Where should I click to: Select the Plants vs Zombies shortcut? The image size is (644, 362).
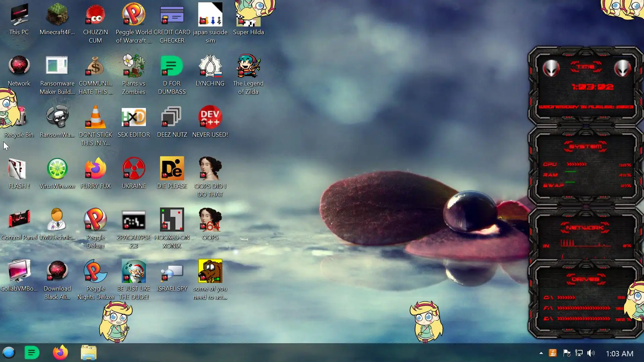pyautogui.click(x=133, y=66)
